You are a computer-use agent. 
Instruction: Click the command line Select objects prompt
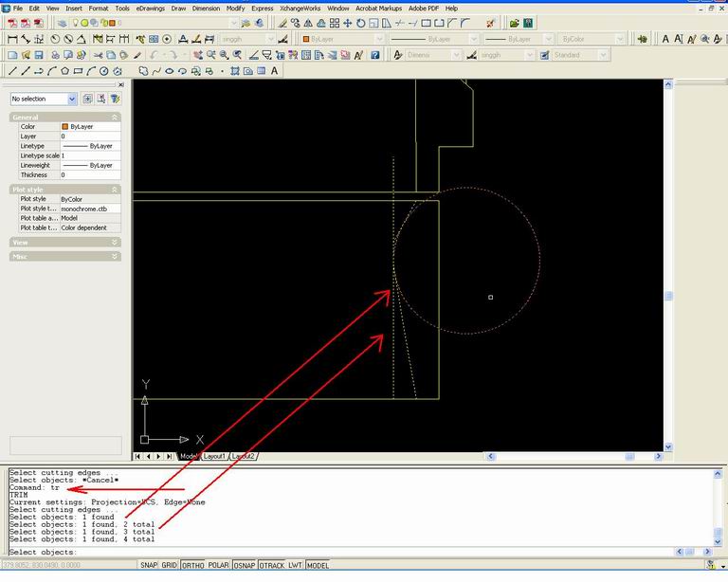point(43,553)
